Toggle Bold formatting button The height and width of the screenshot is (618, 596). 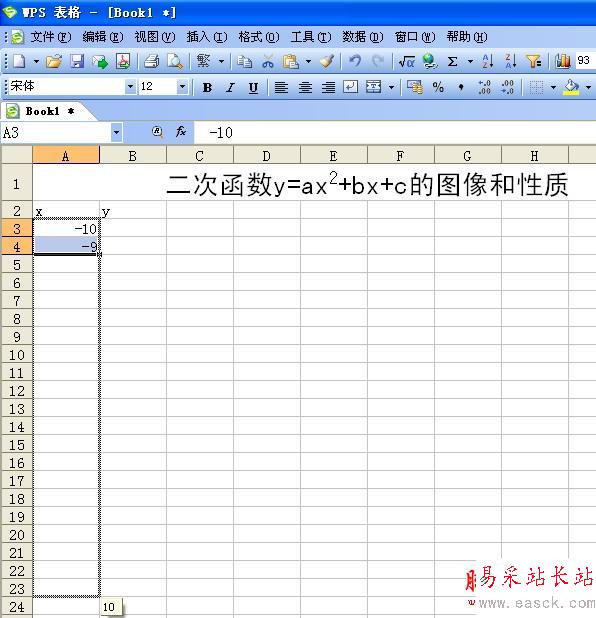pos(207,87)
